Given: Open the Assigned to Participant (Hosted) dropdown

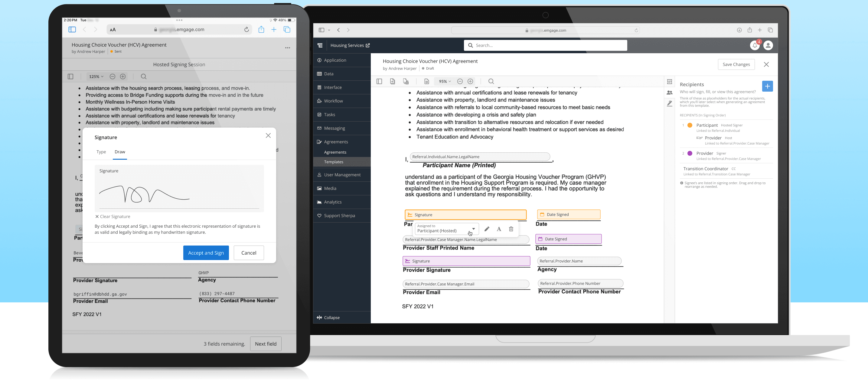Looking at the screenshot, I should coord(446,229).
